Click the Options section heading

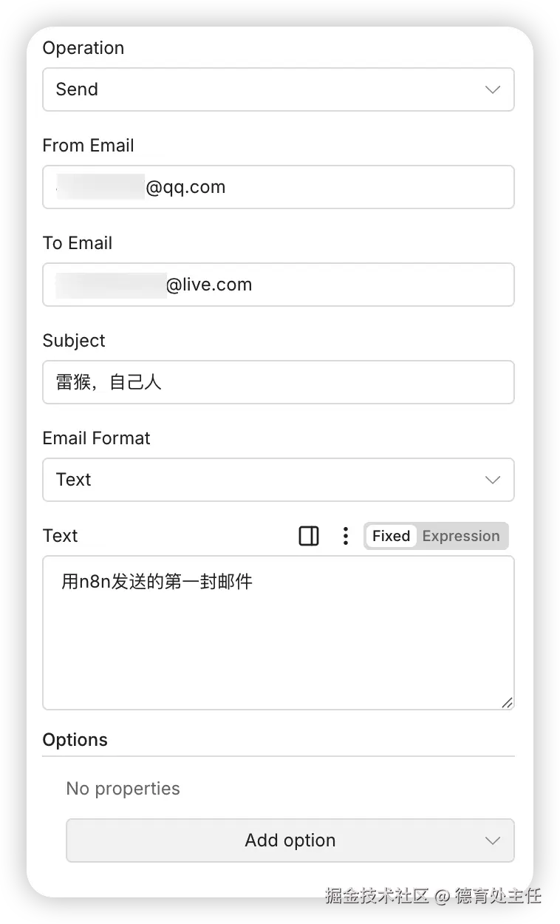pyautogui.click(x=75, y=740)
